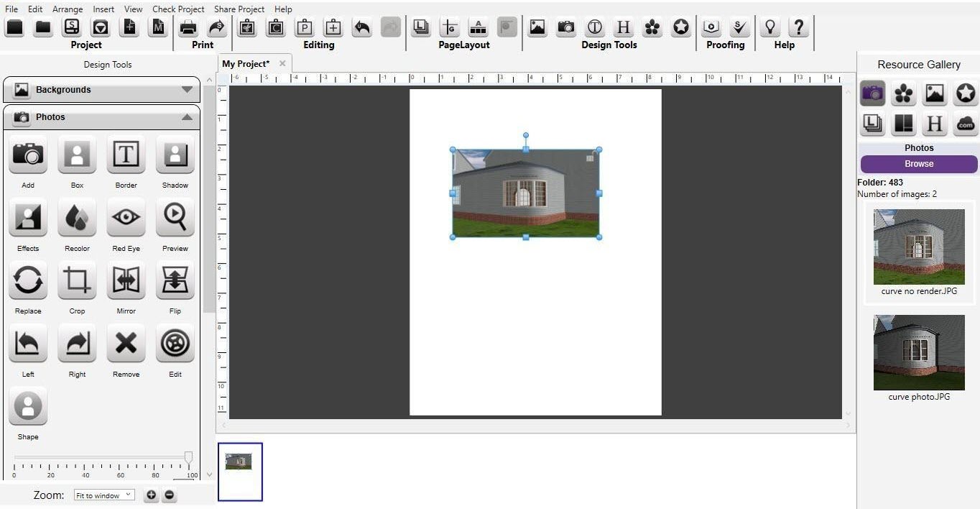
Task: Click the Red Eye tool
Action: pyautogui.click(x=126, y=217)
